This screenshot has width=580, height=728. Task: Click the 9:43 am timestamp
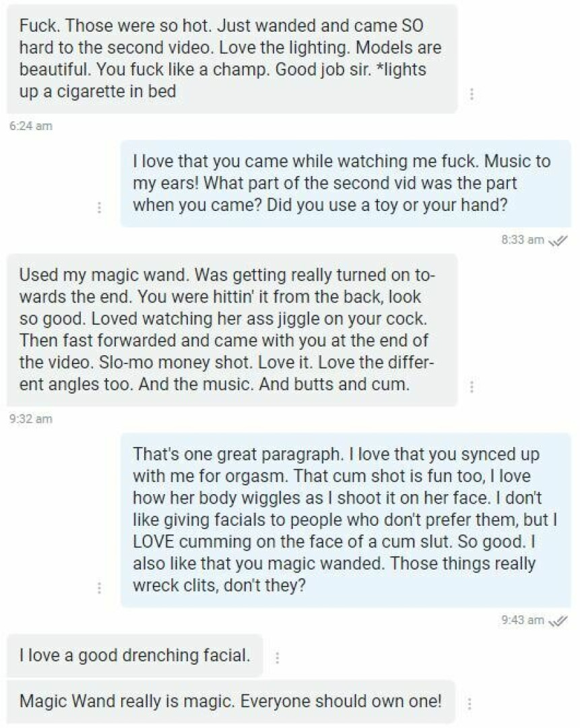point(523,621)
